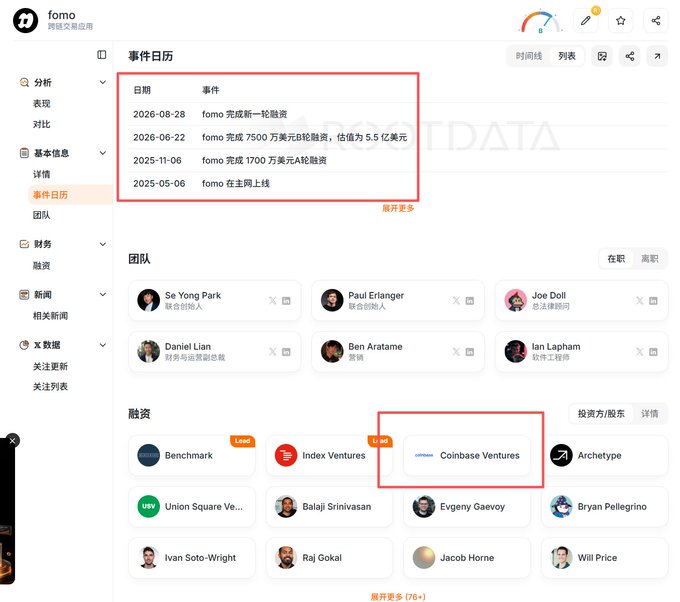Open 详情 in the sidebar
Viewport: 680px width, 602px height.
coord(42,174)
